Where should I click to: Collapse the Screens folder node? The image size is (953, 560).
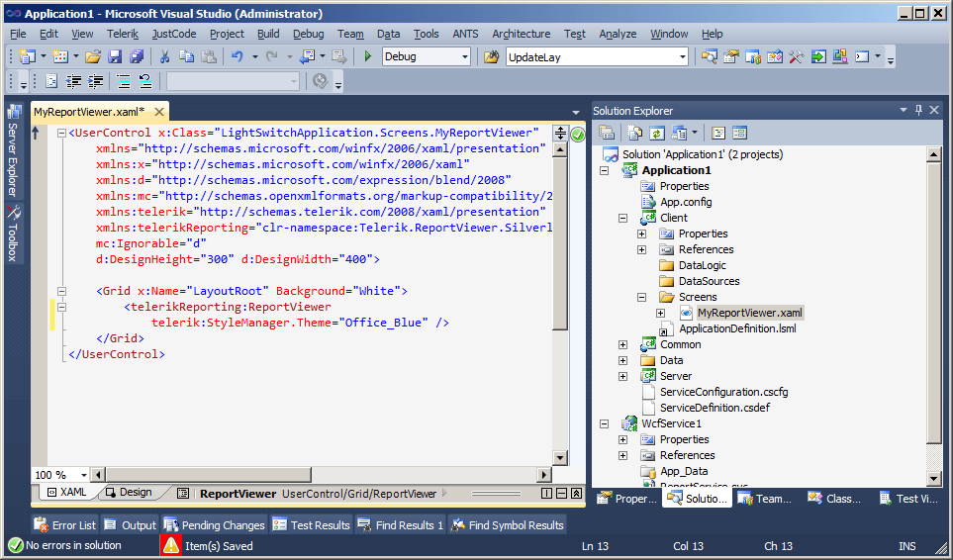click(641, 297)
